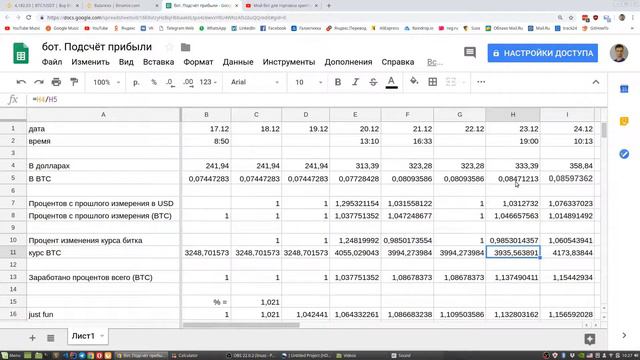Toggle Bold formatting
Viewport: 640px width, 360px height.
tap(338, 82)
